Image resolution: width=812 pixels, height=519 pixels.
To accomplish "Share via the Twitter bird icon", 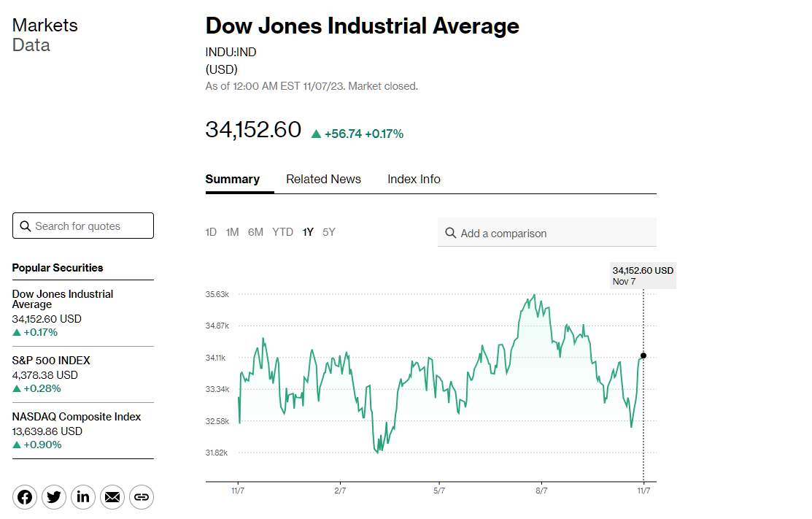I will [x=54, y=497].
